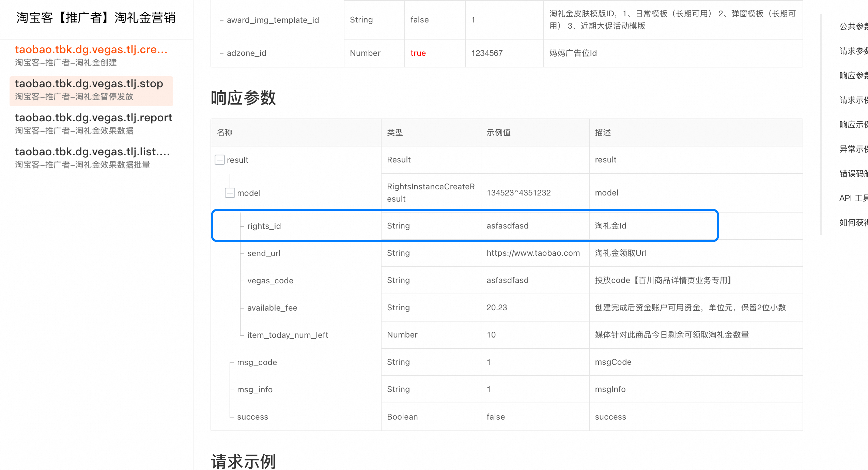Click the award_img_template_id parameter name
Screen dimensions: 868x470
coord(273,20)
